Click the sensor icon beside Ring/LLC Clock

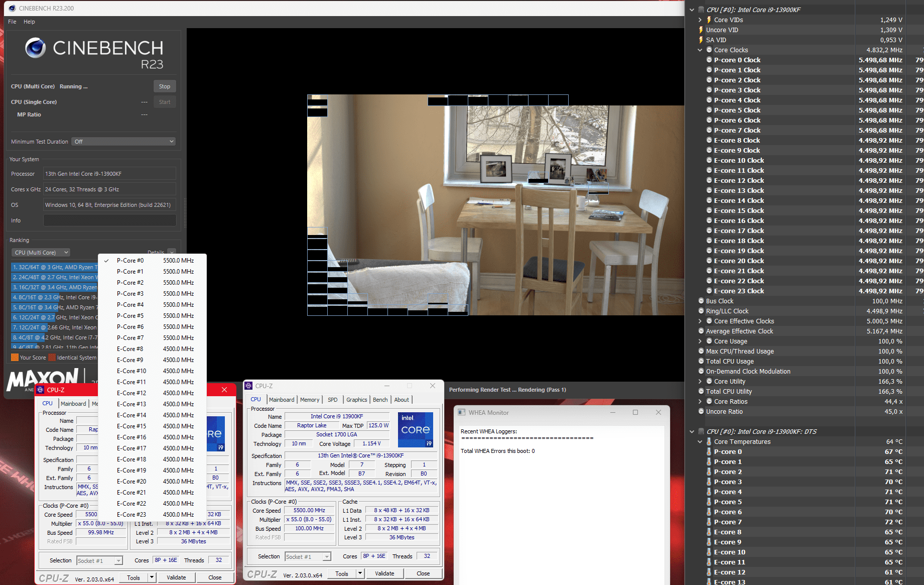[x=701, y=311]
